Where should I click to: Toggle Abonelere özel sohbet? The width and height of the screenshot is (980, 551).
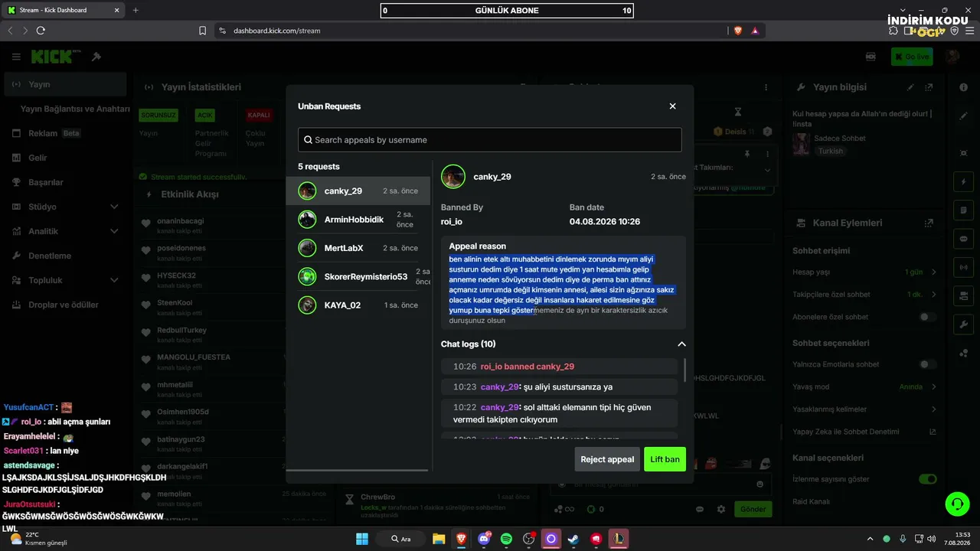[x=927, y=317]
